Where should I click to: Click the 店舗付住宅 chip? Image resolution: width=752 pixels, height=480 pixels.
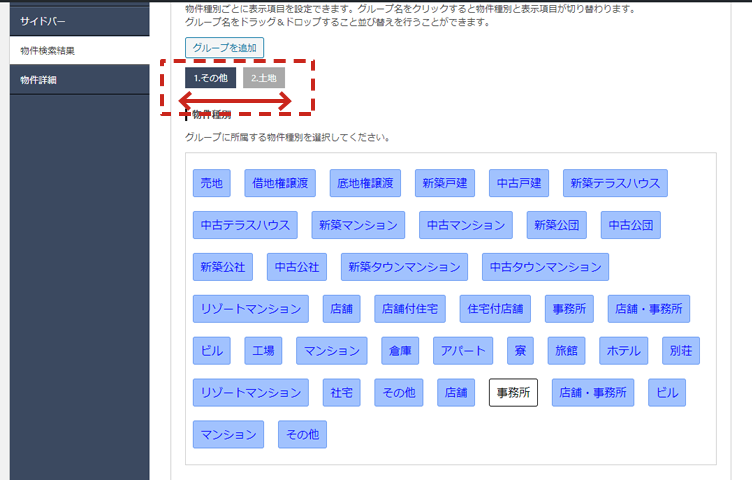pyautogui.click(x=410, y=309)
